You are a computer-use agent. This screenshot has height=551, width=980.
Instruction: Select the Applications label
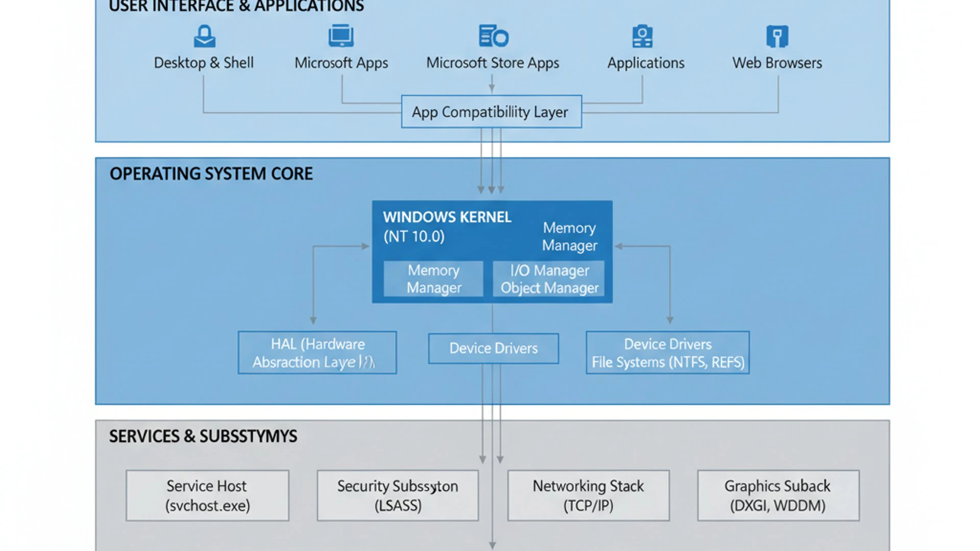tap(646, 63)
